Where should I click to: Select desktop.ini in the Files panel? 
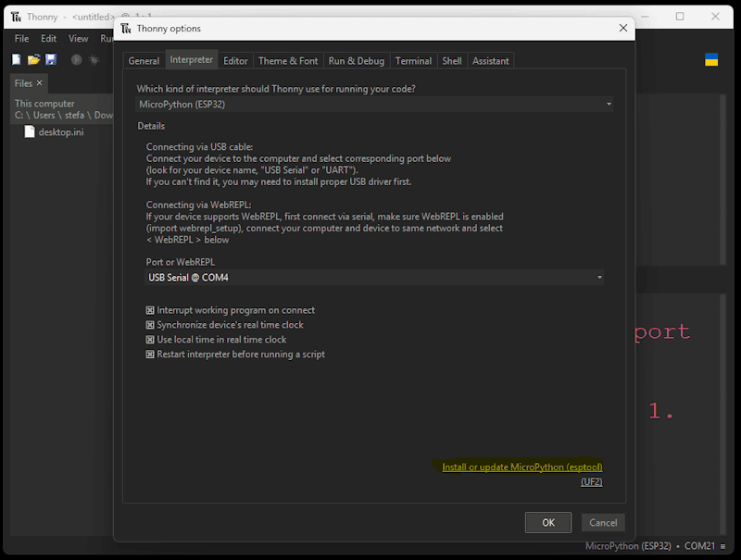click(60, 132)
